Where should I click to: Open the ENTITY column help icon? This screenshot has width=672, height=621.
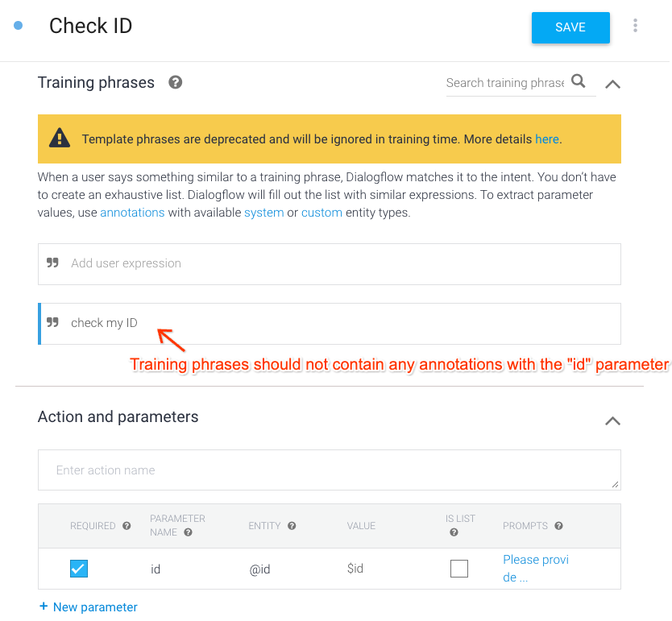click(x=291, y=525)
